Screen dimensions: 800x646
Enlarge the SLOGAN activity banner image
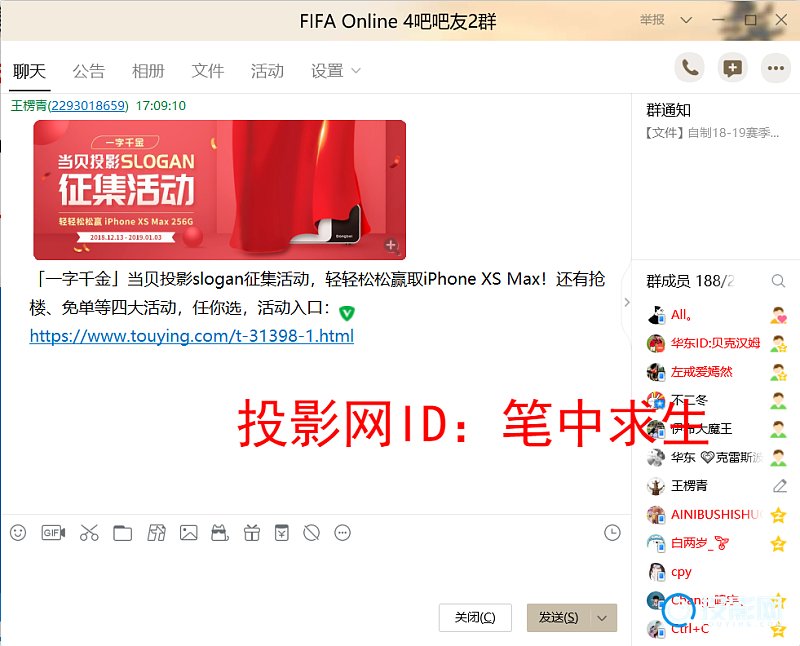[x=219, y=190]
